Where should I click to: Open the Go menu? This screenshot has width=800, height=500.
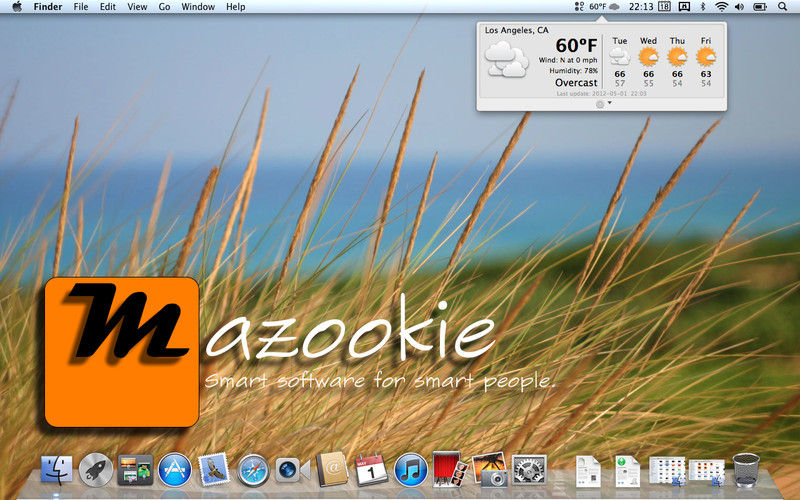(x=164, y=7)
